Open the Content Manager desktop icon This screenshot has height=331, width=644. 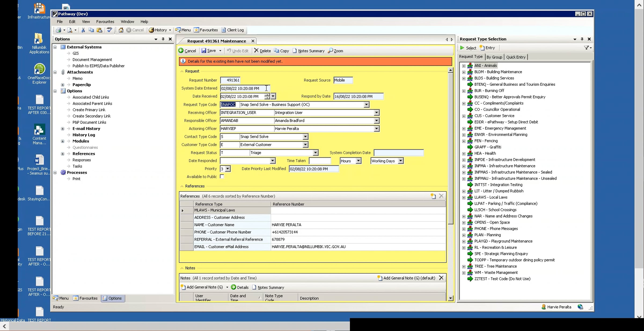click(x=39, y=135)
